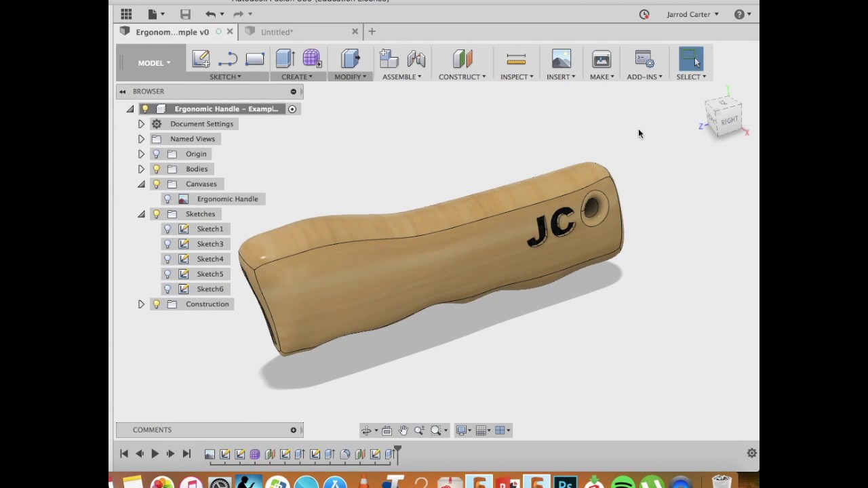
Task: Open the CREATE menu
Action: click(x=297, y=77)
